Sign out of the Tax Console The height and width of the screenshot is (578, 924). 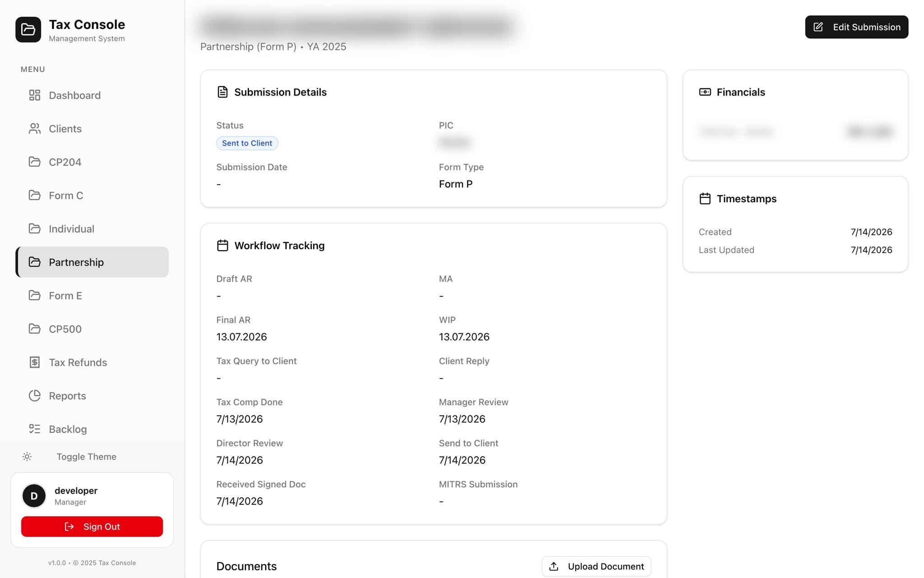92,527
